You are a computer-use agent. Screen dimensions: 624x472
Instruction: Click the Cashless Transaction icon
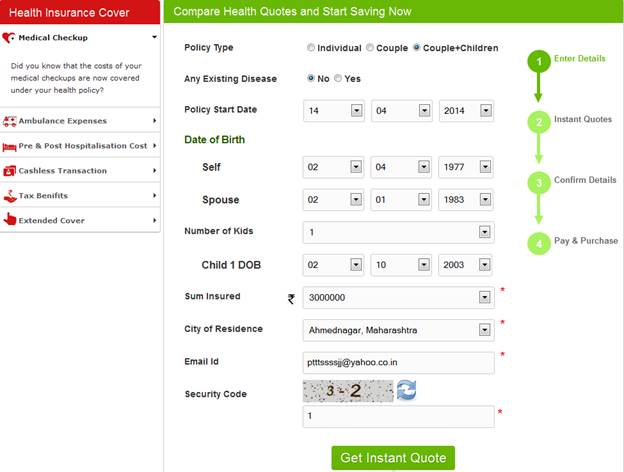10,171
